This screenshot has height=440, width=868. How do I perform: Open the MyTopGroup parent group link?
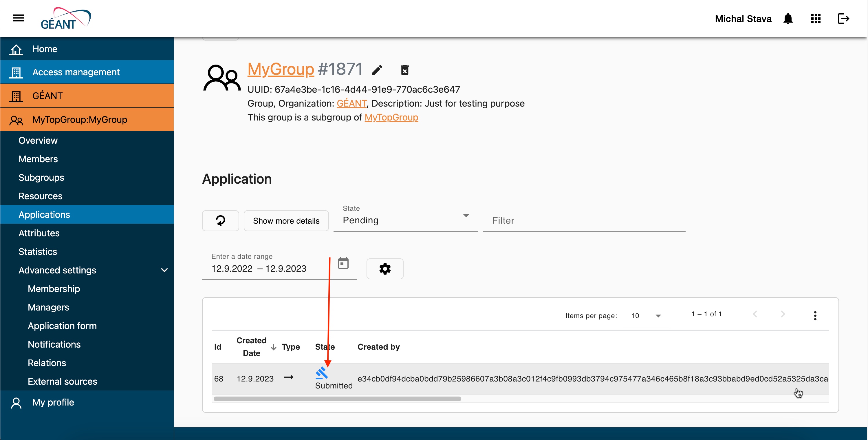click(391, 117)
